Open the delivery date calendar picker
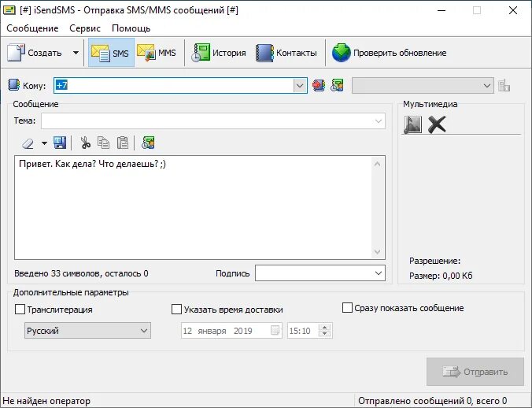 [275, 330]
